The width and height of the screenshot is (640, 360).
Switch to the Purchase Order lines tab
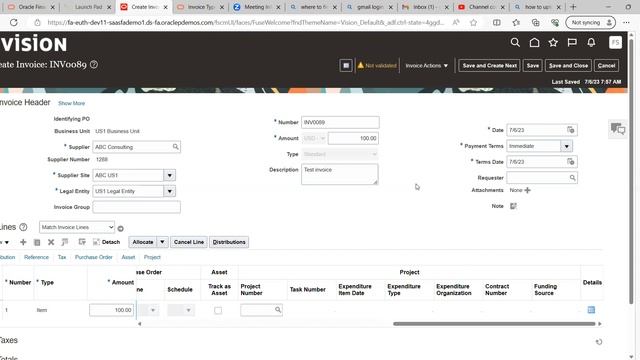click(93, 257)
